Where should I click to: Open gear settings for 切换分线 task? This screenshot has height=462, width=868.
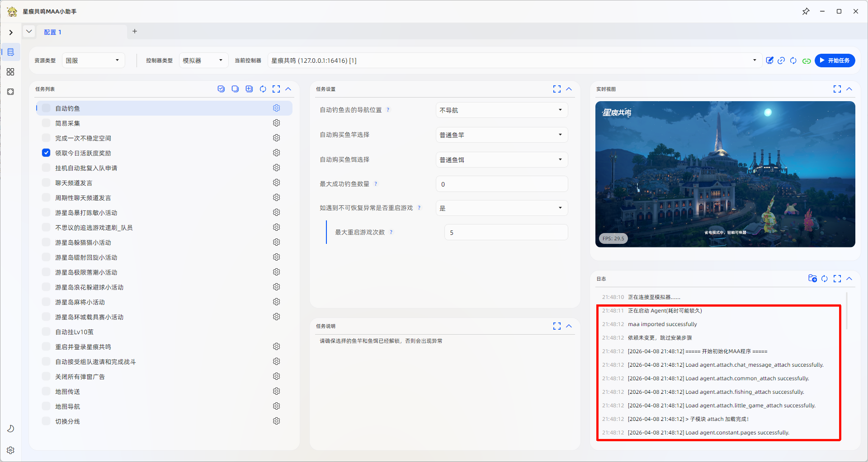(x=276, y=421)
